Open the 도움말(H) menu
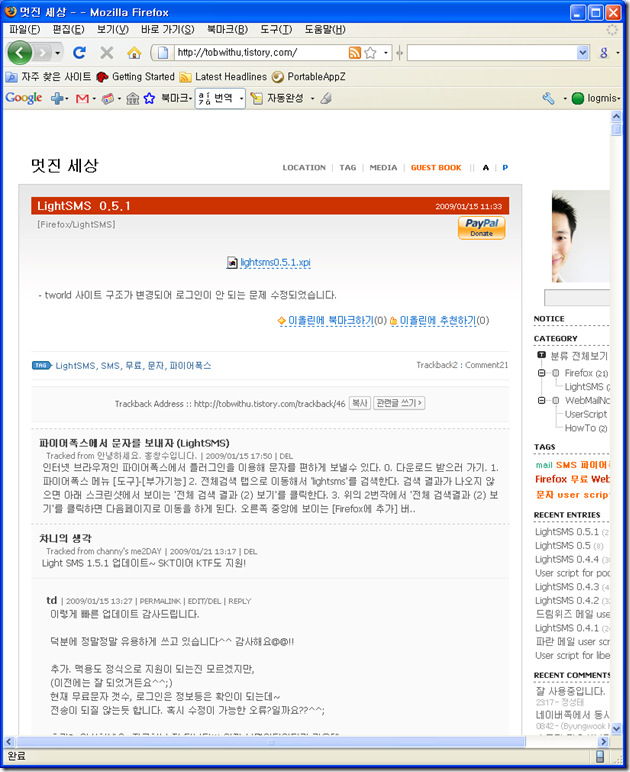630x772 pixels. click(x=325, y=30)
